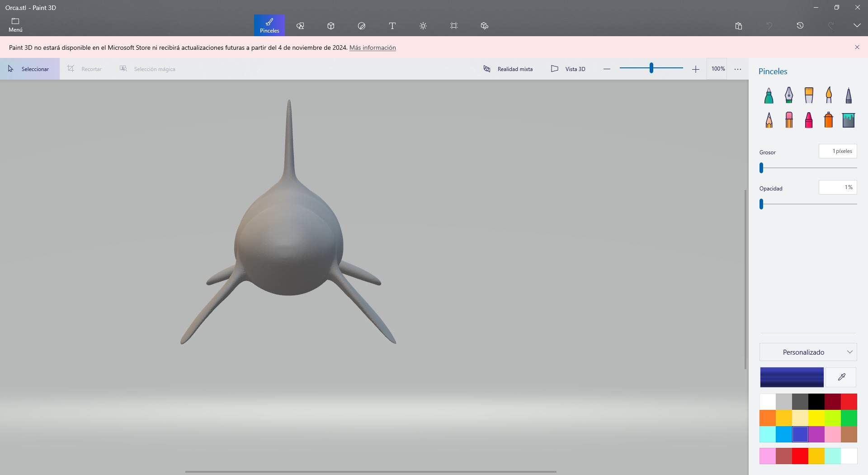Choose the brown color swatch
The width and height of the screenshot is (868, 475).
tap(849, 434)
